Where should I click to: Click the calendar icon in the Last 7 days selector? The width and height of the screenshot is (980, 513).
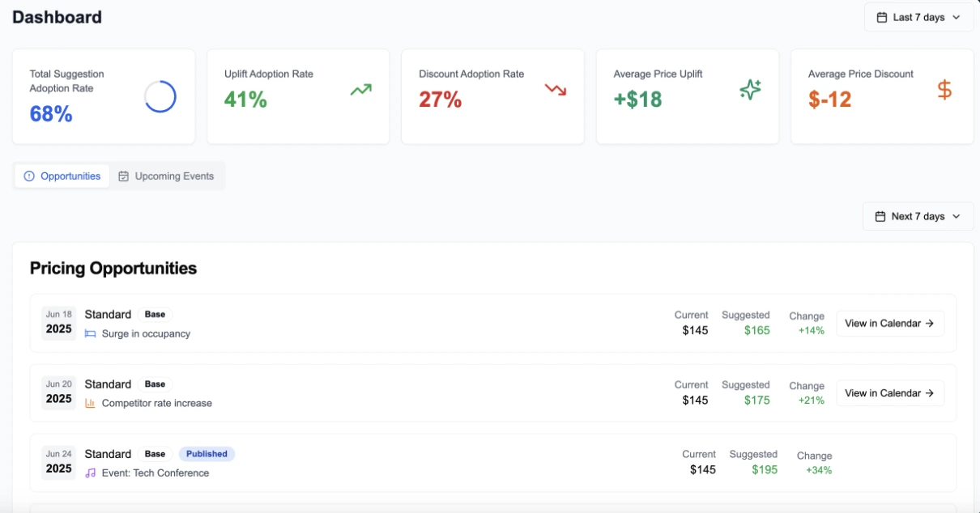pyautogui.click(x=881, y=16)
